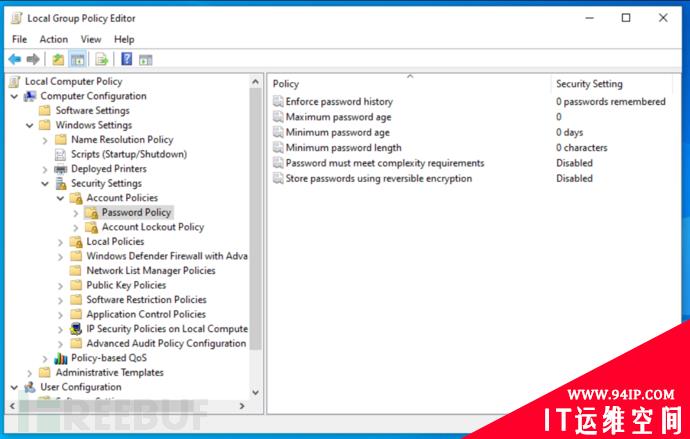Click the Computer Configuration node icon
Screen dimensions: 690x439
(x=30, y=96)
